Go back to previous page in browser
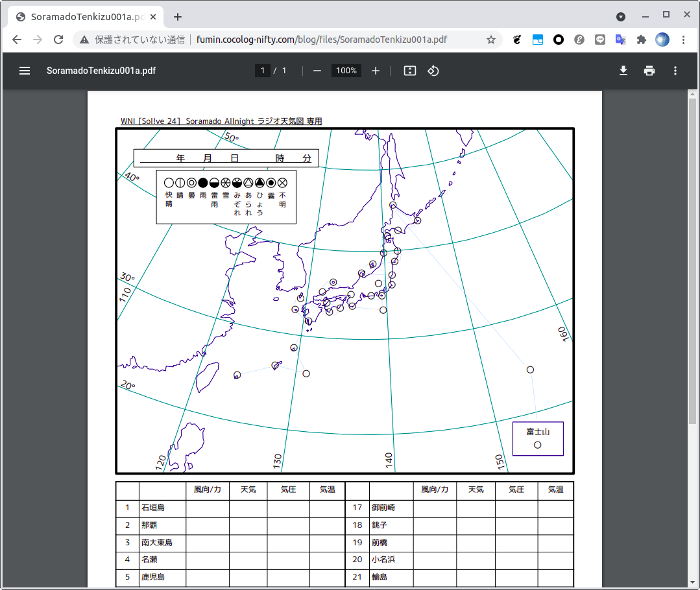 [x=17, y=40]
